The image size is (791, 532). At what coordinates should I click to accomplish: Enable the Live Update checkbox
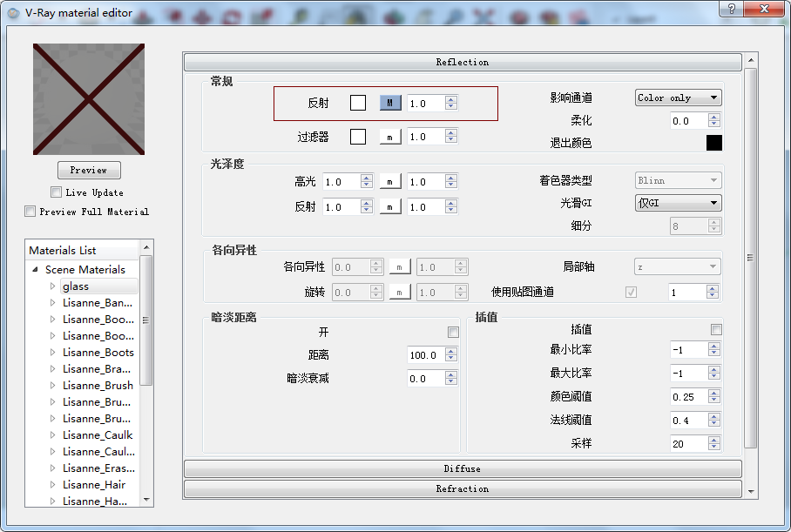point(57,192)
